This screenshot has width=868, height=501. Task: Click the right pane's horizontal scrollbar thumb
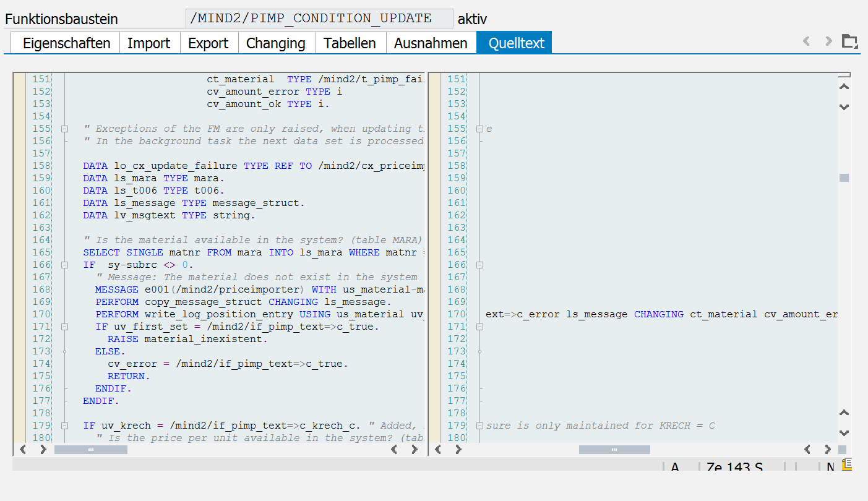click(x=614, y=450)
